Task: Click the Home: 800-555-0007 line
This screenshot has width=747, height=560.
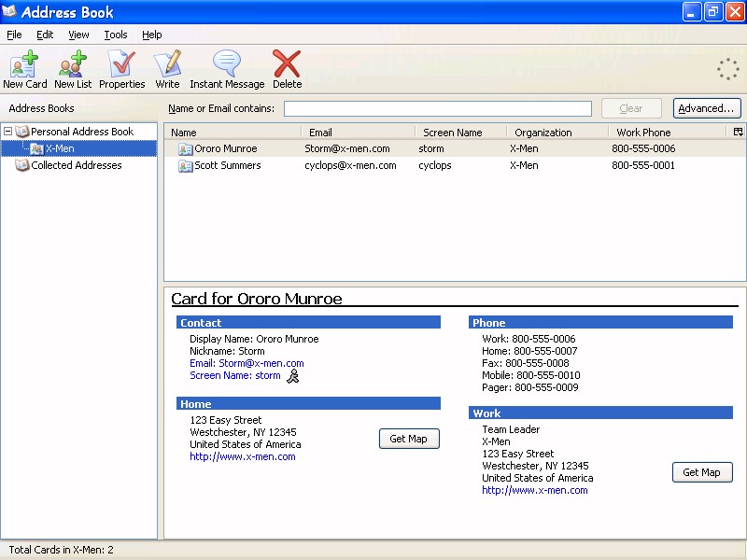Action: (x=529, y=352)
